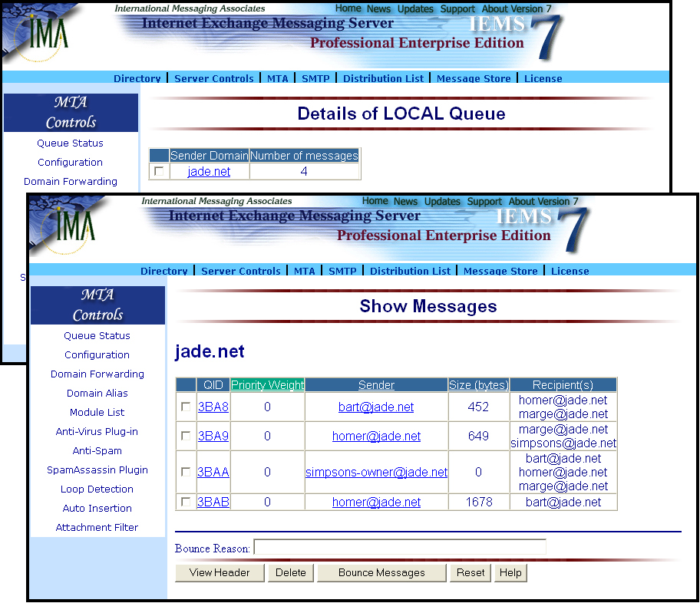
Task: Focus the Bounce Reason text field
Action: pyautogui.click(x=400, y=547)
